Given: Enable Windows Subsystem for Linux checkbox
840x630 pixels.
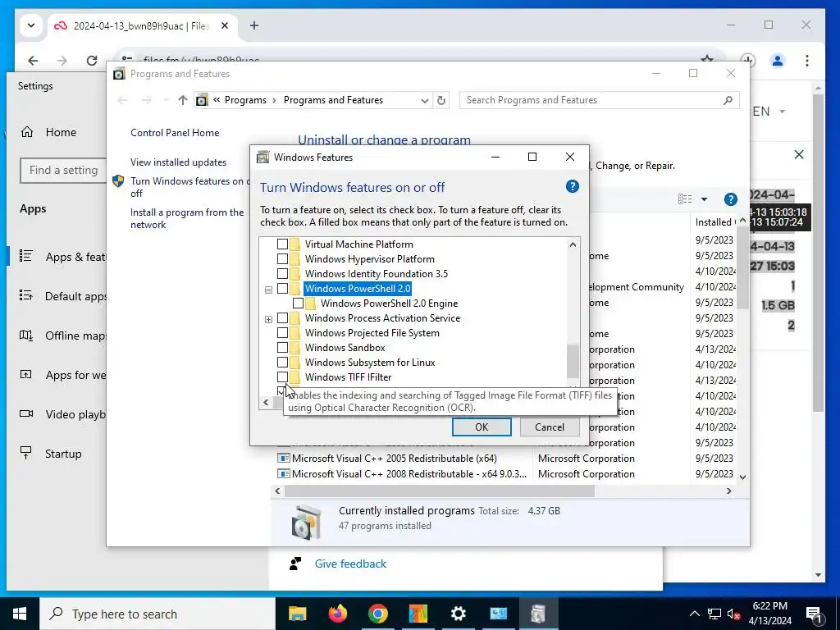Looking at the screenshot, I should [x=282, y=363].
